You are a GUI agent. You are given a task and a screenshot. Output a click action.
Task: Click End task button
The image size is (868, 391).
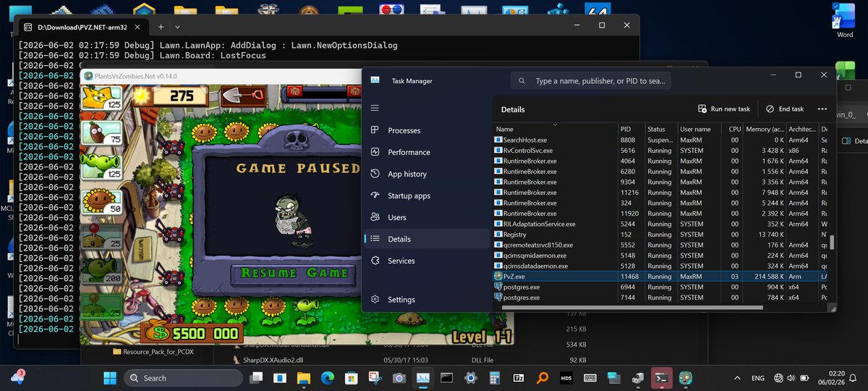coord(785,109)
